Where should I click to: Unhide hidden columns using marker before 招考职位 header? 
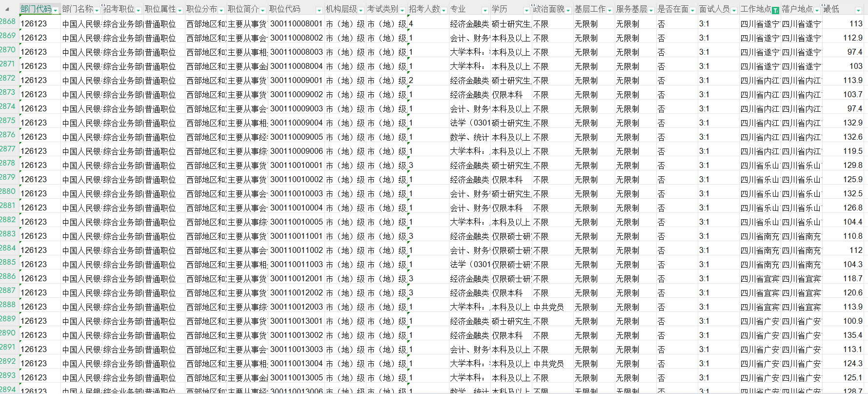click(102, 6)
